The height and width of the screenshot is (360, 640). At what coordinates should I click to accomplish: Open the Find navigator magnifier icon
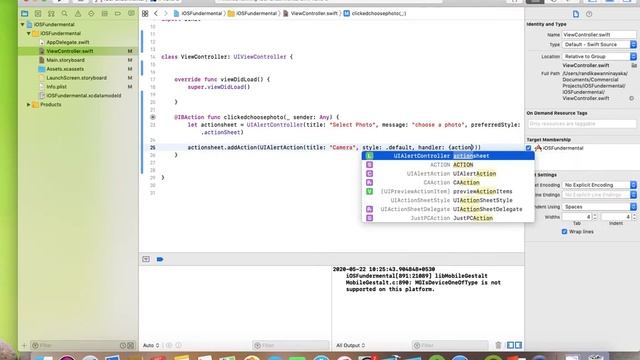(x=64, y=13)
